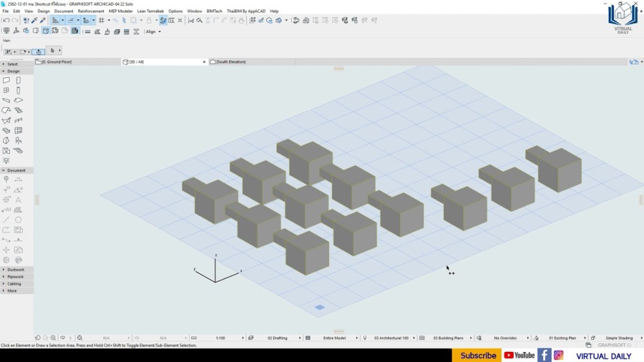Select the Dimension tool in the toolbox

18,179
